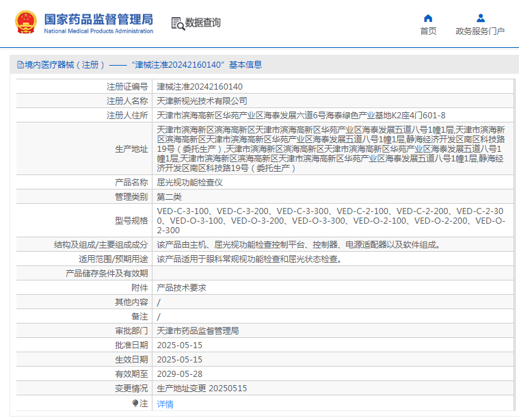The width and height of the screenshot is (519, 420).
Task: Click the 其他内容 row label
Action: pos(131,302)
